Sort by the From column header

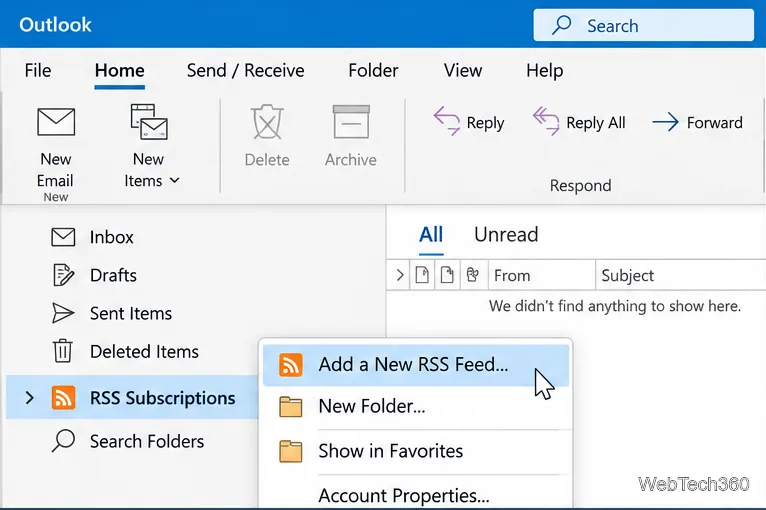pos(542,276)
